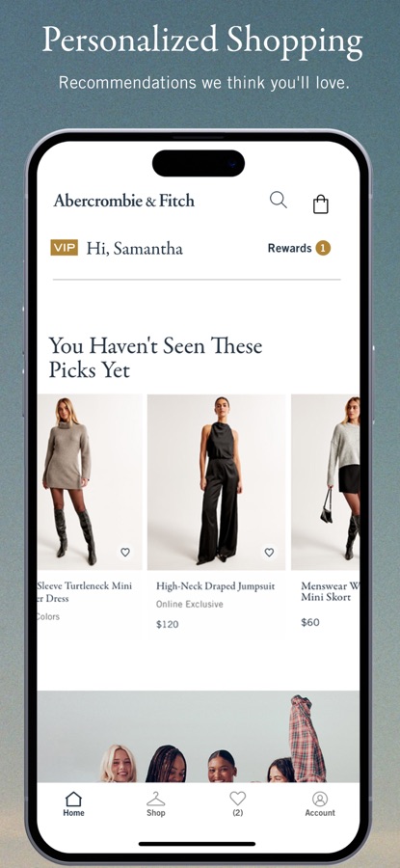Tap the gold VIP badge
This screenshot has height=868, width=400.
pos(65,248)
